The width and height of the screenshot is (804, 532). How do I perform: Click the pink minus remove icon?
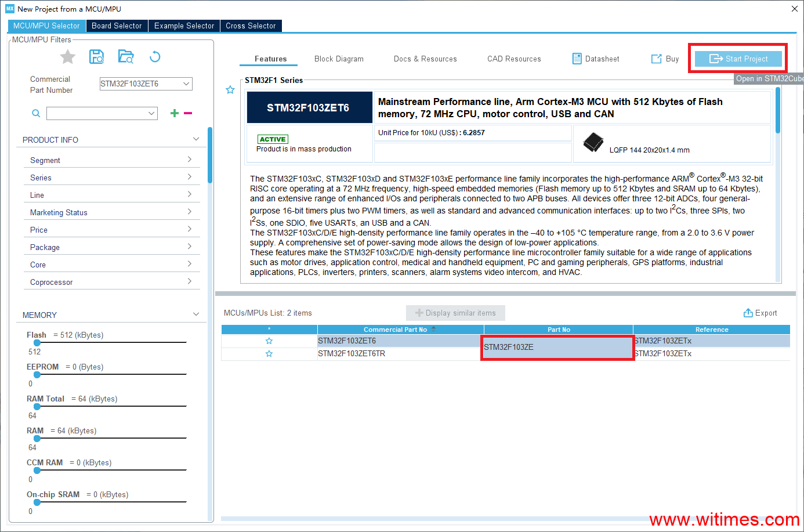(188, 113)
